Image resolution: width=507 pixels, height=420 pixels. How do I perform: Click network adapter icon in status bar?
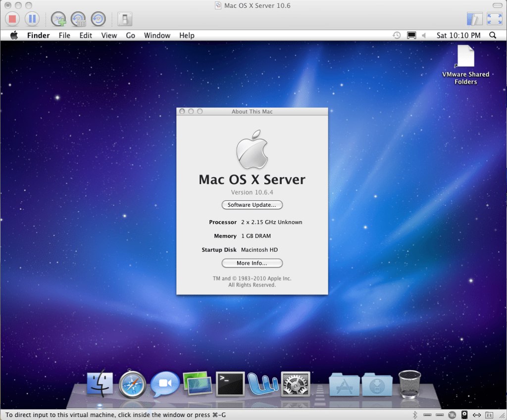pyautogui.click(x=477, y=415)
